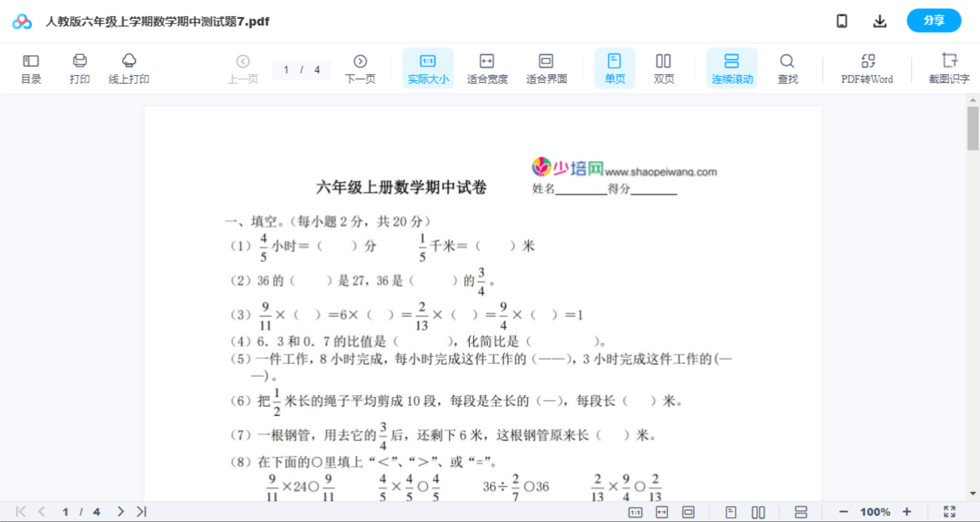Image resolution: width=980 pixels, height=522 pixels.
Task: Start PDF转Word conversion
Action: point(867,68)
